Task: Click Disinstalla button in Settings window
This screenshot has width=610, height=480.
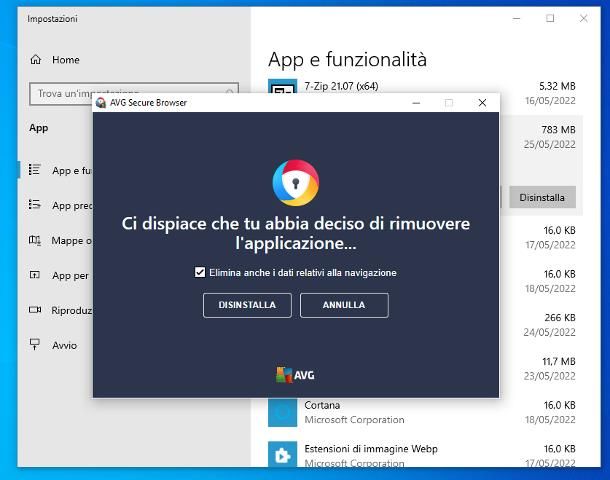Action: [x=542, y=197]
